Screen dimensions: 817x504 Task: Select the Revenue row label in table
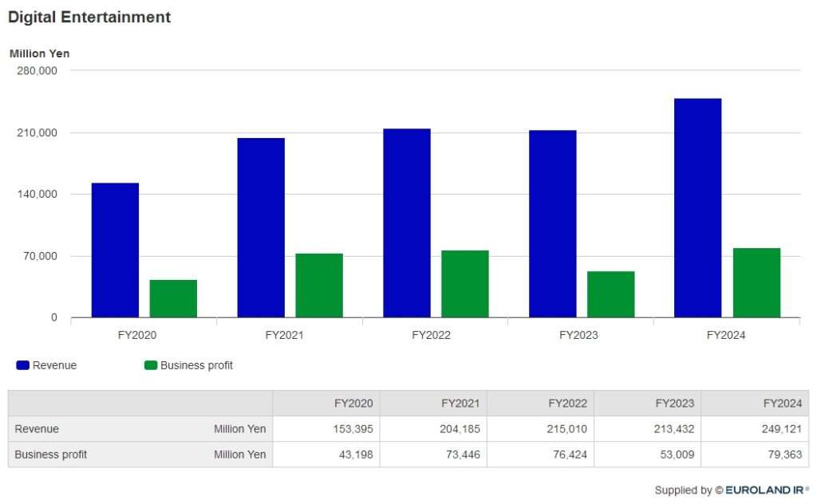[x=37, y=429]
